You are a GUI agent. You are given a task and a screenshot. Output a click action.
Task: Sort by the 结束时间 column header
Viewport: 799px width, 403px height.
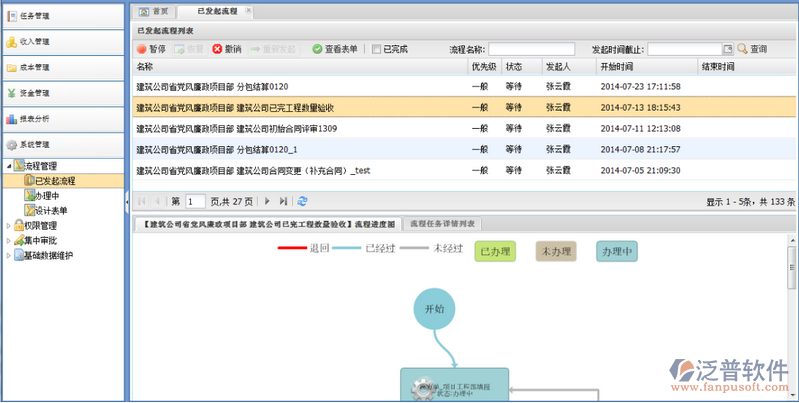(747, 67)
